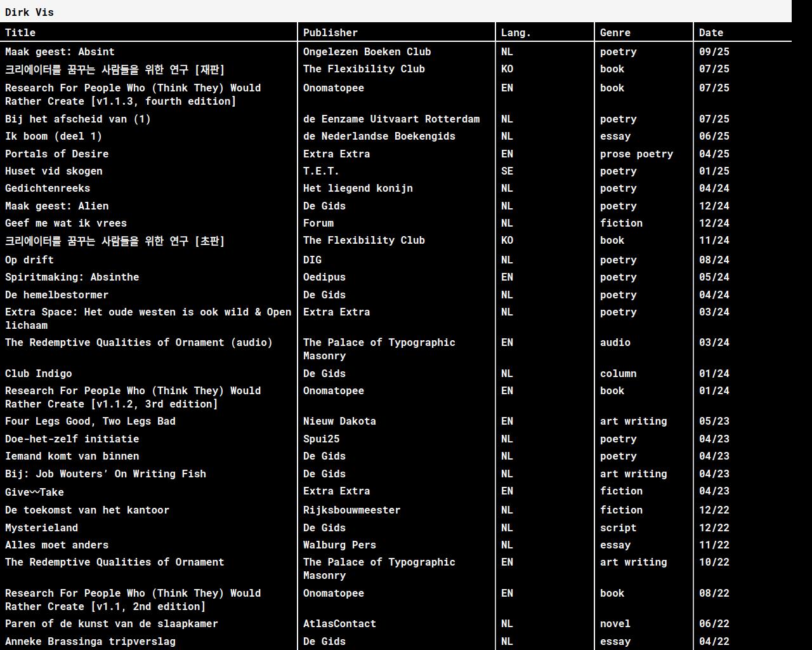
Task: Click the Dirk Vis site title
Action: [29, 12]
